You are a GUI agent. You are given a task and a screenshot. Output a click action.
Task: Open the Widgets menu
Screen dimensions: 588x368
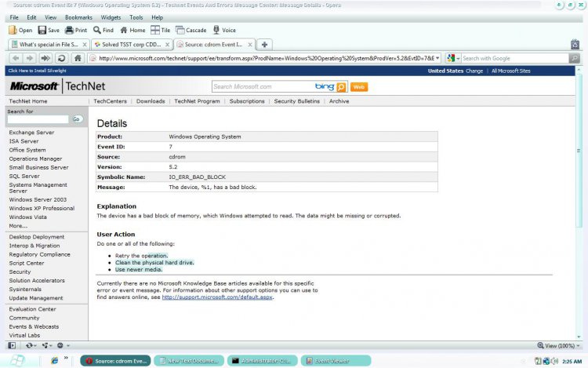tap(111, 17)
